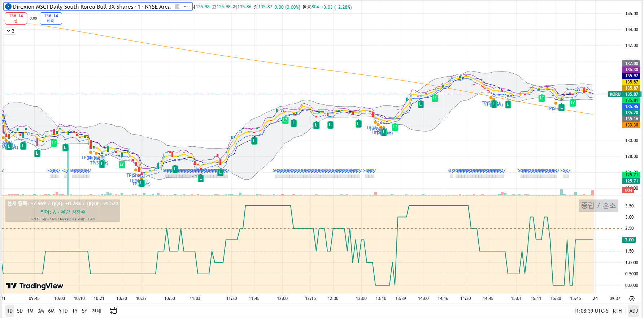644x318 pixels.
Task: Click the 12:00 marker on the time axis
Action: click(x=282, y=298)
